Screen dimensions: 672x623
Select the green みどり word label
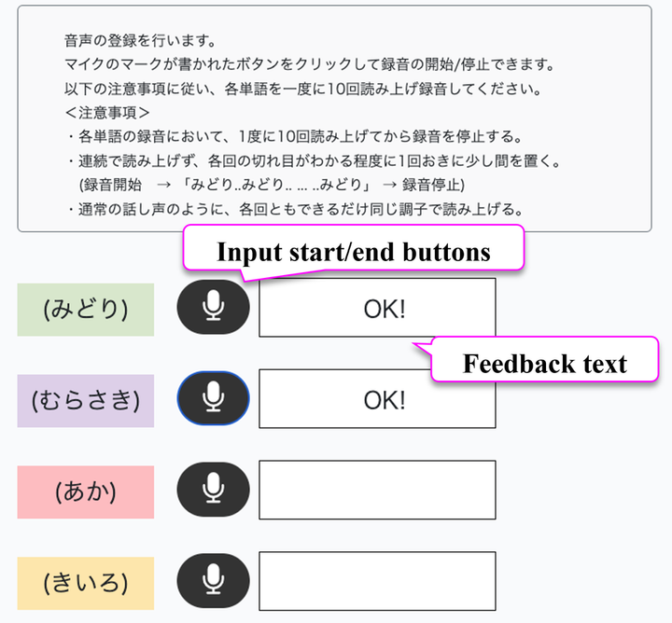coord(86,310)
